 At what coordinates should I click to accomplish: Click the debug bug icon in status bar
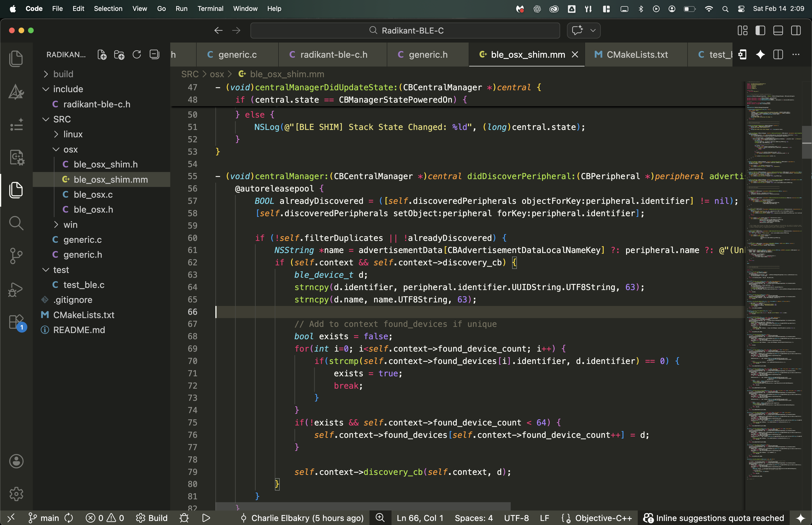(x=184, y=518)
